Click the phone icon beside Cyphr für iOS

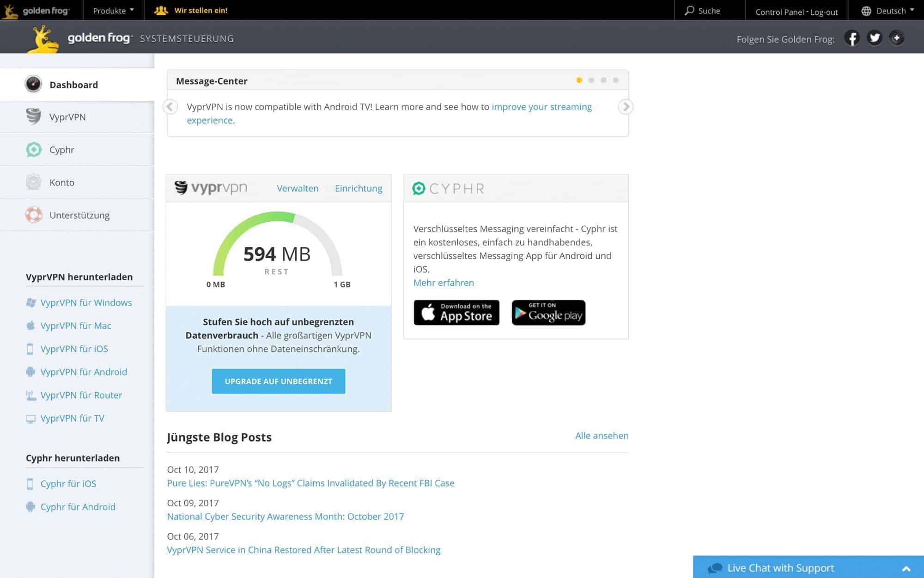pos(30,484)
